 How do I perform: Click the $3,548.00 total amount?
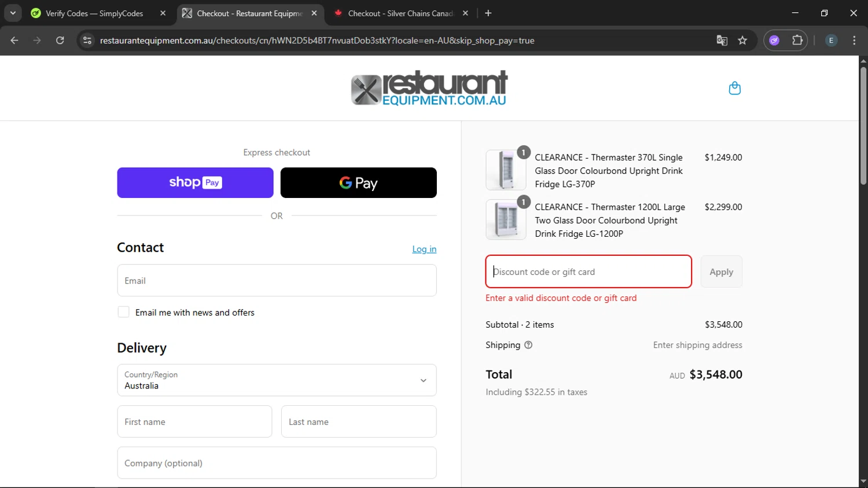[x=716, y=375]
